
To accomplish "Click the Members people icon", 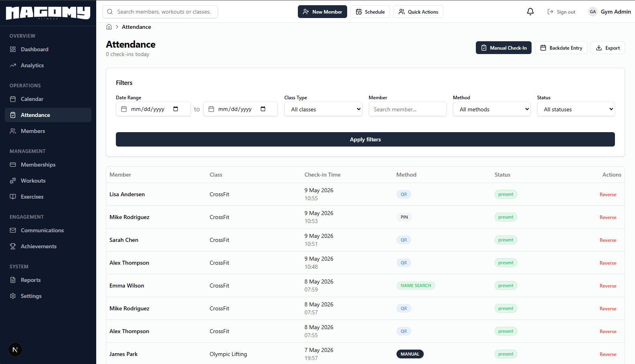I will click(13, 131).
